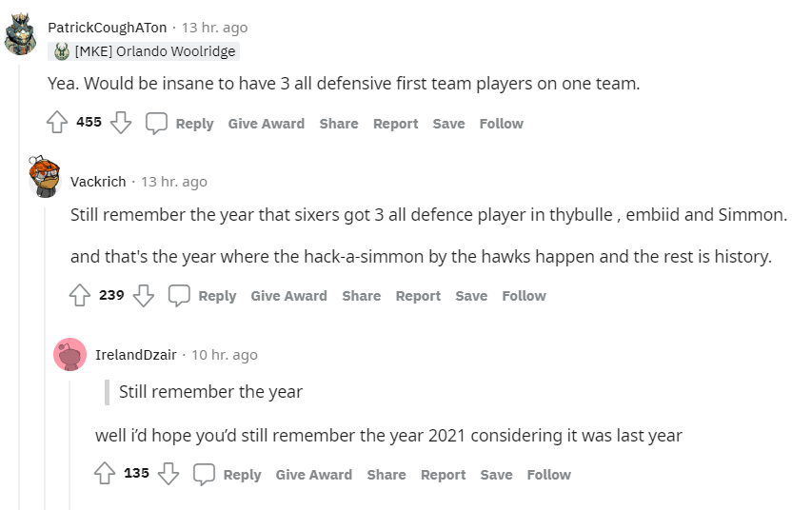Report PatrickCoughATon's comment
This screenshot has width=812, height=510.
coord(395,124)
